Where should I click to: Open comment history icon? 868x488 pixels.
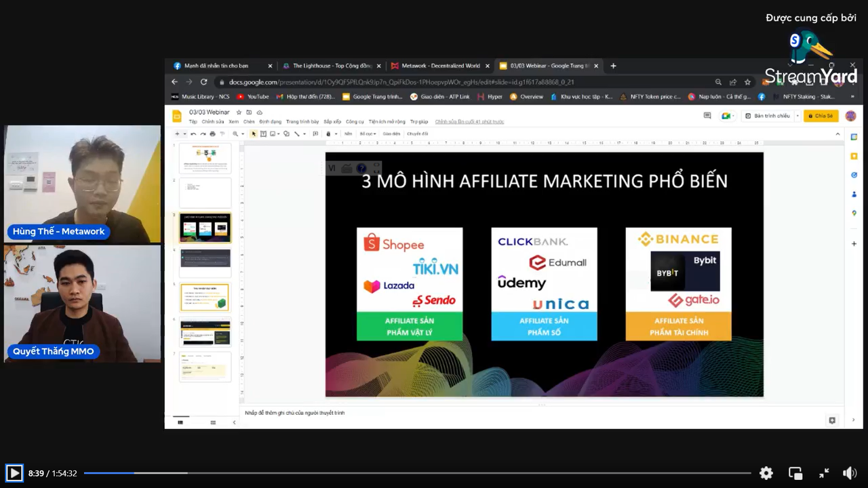707,116
